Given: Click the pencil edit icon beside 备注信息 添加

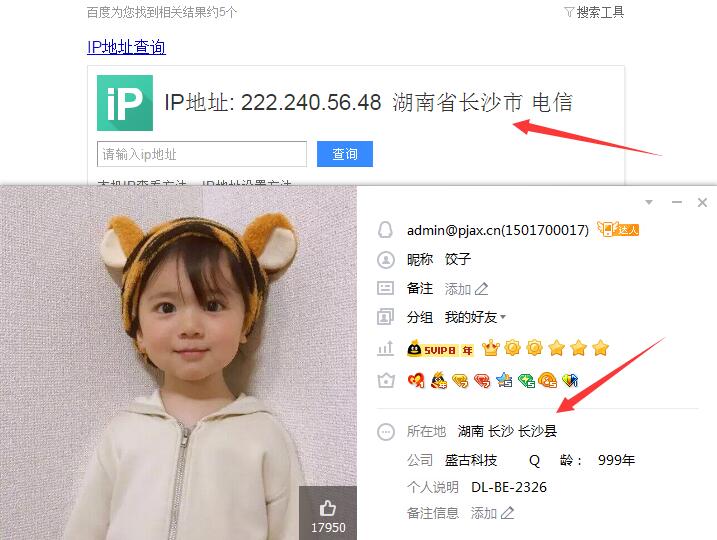Looking at the screenshot, I should click(507, 513).
